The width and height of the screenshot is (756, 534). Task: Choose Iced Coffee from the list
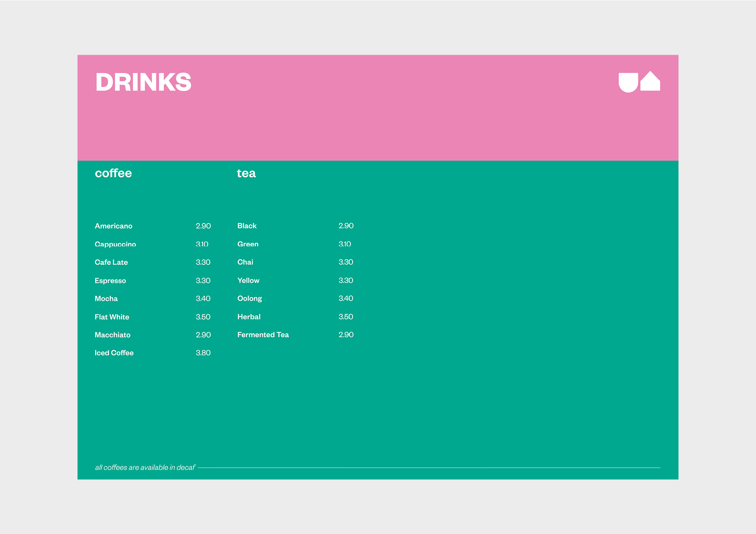[x=114, y=353]
